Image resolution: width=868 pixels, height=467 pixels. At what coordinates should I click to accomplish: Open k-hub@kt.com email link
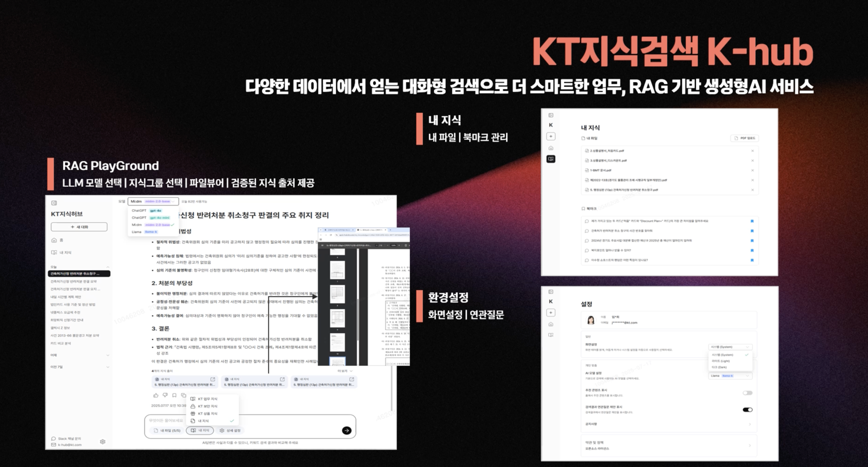click(67, 444)
